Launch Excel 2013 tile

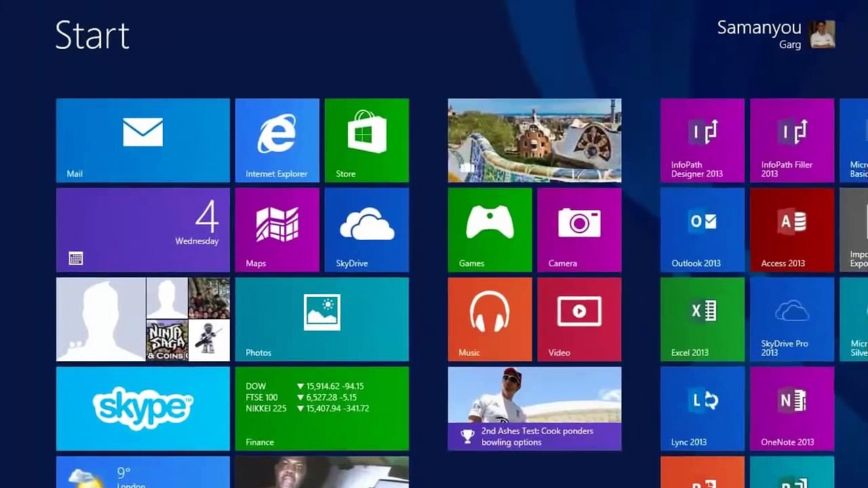point(703,319)
